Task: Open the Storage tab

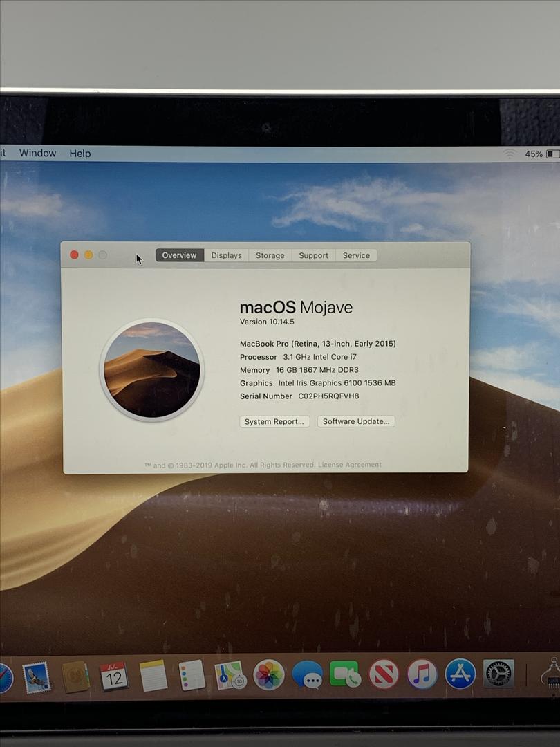Action: click(x=270, y=255)
